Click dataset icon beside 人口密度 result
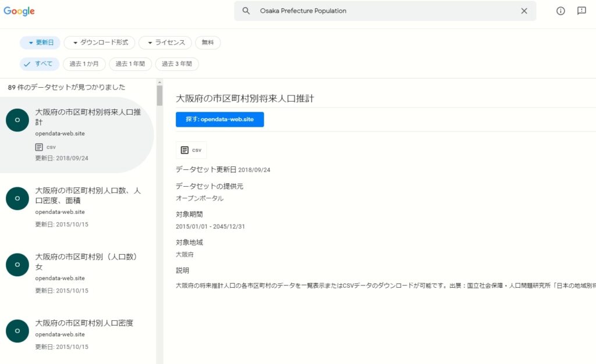 (17, 331)
